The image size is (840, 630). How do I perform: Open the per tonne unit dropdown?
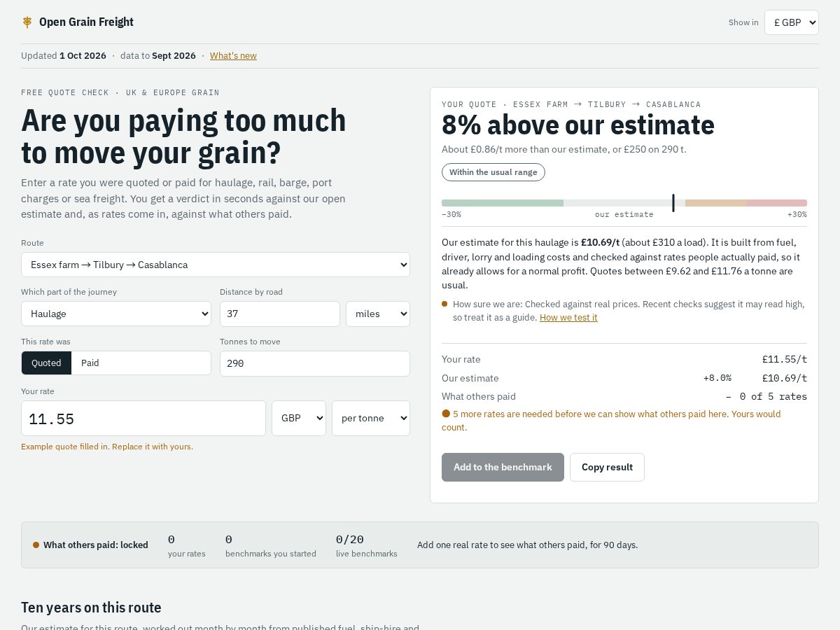click(371, 419)
